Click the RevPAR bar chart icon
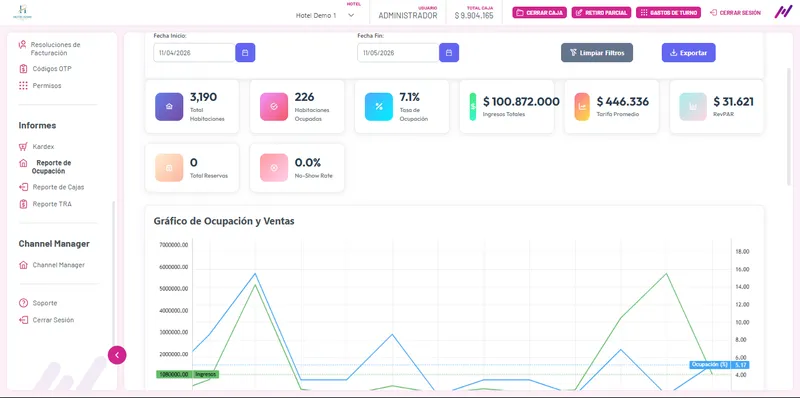Viewport: 800px width, 398px height. pyautogui.click(x=693, y=107)
